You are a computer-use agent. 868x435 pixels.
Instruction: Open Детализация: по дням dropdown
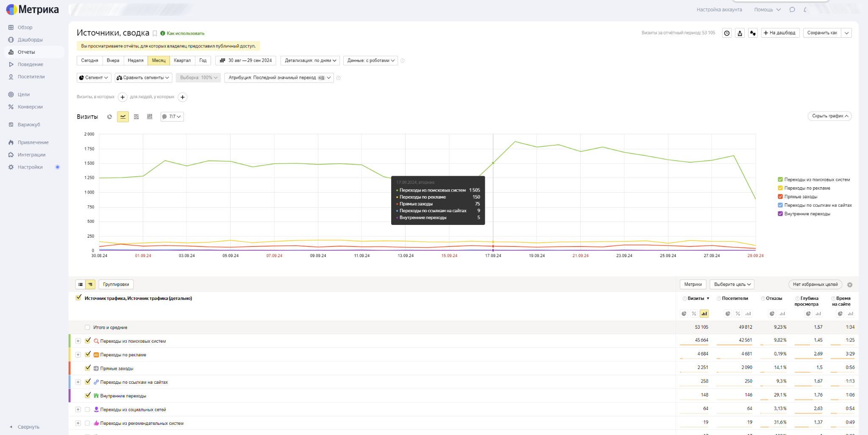pos(310,61)
